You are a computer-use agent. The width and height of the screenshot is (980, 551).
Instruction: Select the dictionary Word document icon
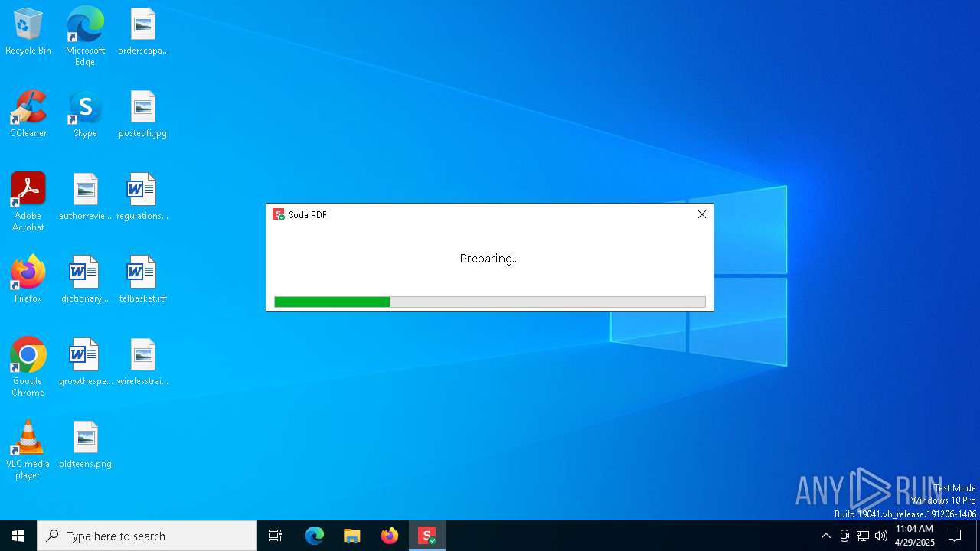point(85,280)
